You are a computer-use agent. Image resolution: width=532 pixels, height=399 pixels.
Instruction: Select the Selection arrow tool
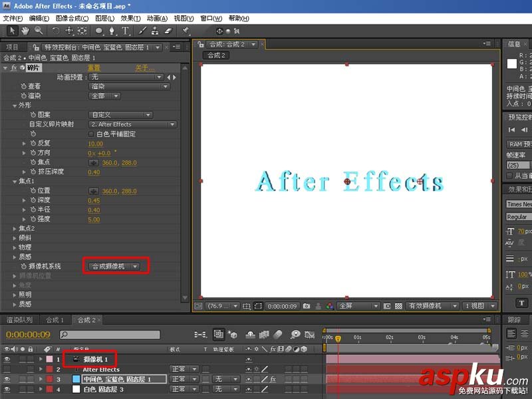click(x=13, y=31)
